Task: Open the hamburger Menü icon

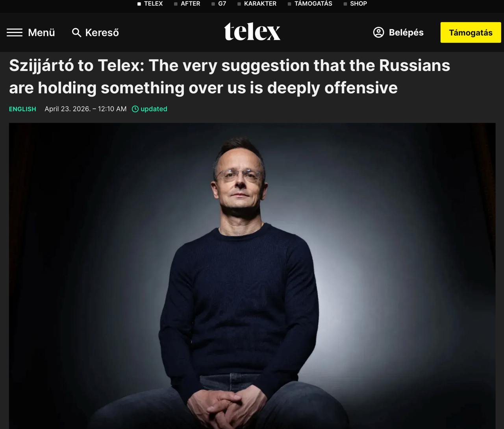Action: click(15, 32)
